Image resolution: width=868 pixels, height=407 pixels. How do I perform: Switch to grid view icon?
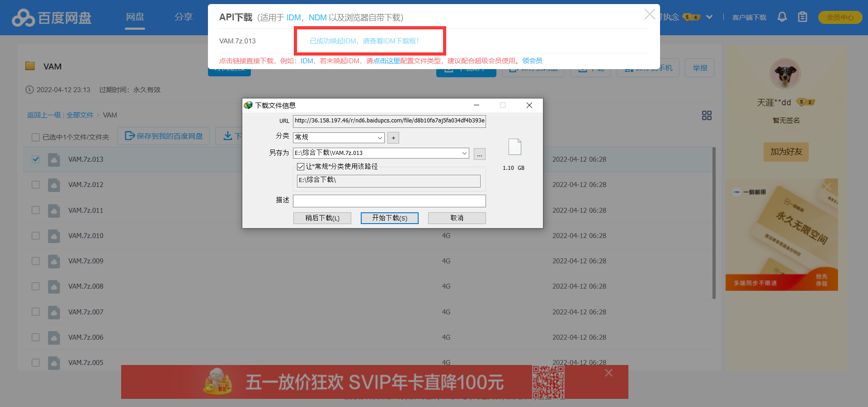(x=707, y=116)
